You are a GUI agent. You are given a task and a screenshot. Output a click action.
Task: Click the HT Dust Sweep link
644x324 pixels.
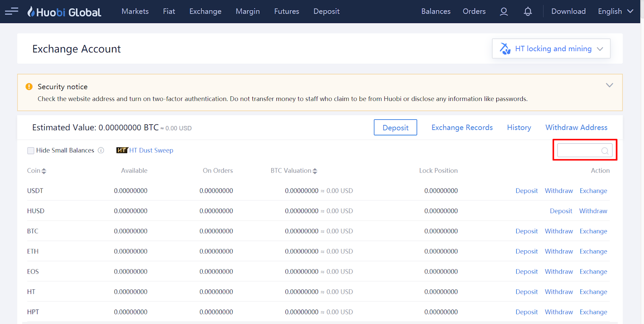151,150
